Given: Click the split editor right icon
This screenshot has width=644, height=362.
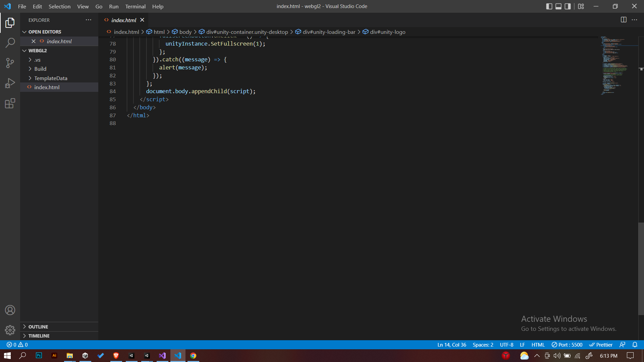Looking at the screenshot, I should pos(624,20).
